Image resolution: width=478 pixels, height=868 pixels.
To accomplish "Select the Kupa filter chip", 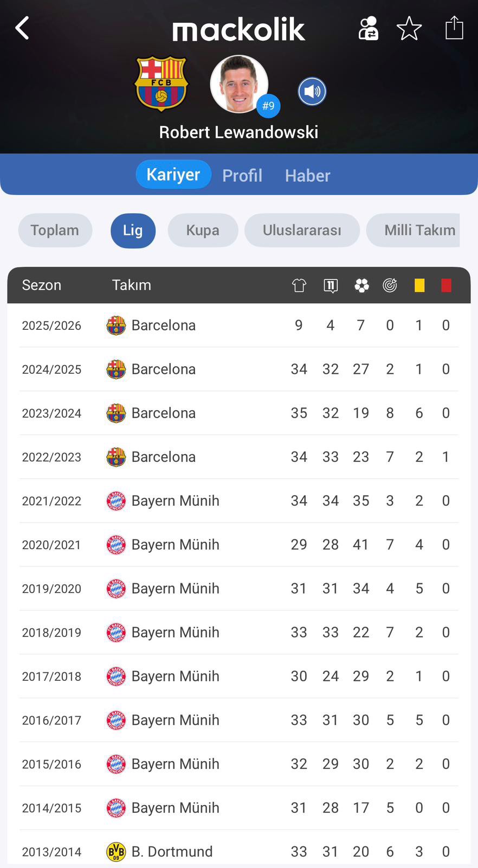I will (x=203, y=230).
